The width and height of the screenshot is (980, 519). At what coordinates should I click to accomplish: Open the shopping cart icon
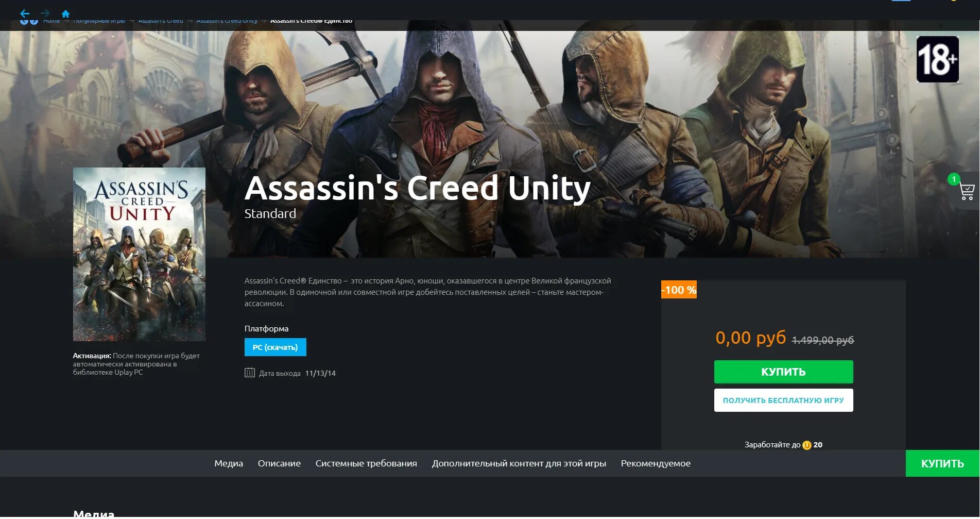[967, 191]
